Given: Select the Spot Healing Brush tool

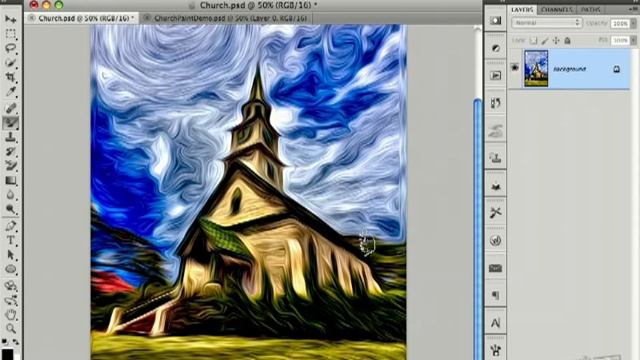Looking at the screenshot, I should (x=11, y=108).
